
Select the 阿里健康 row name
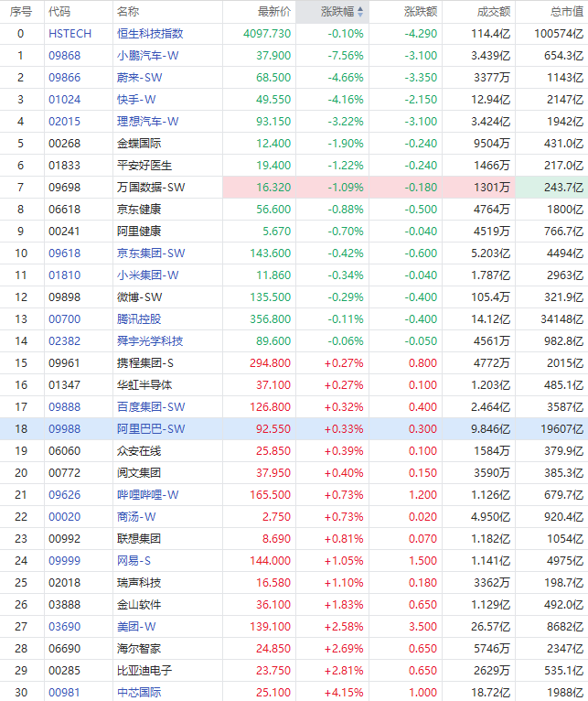(x=139, y=232)
